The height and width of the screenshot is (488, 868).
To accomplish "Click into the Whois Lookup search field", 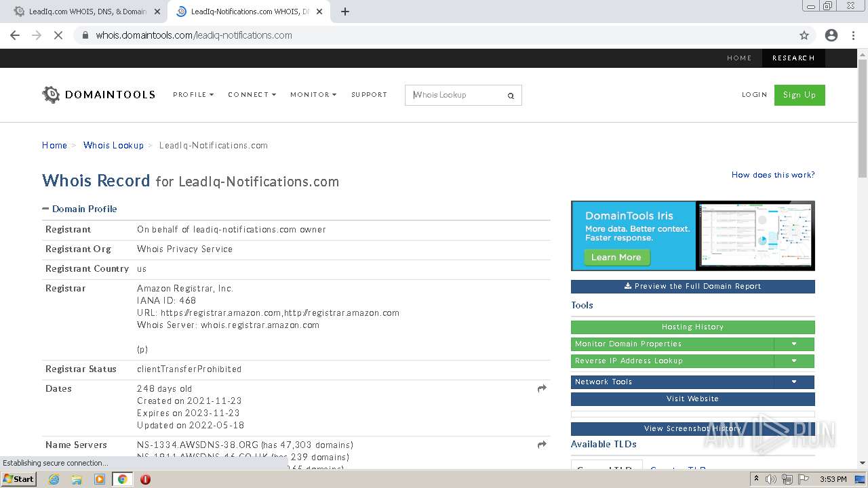I will (x=456, y=95).
